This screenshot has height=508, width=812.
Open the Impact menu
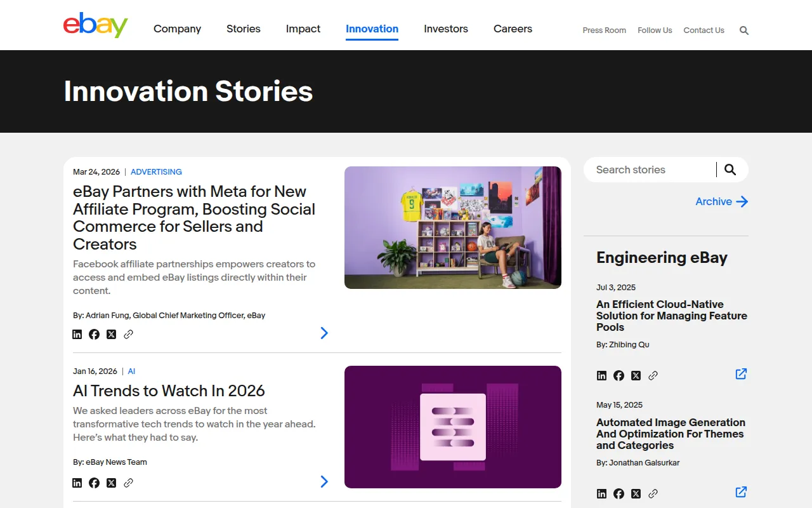click(x=303, y=29)
